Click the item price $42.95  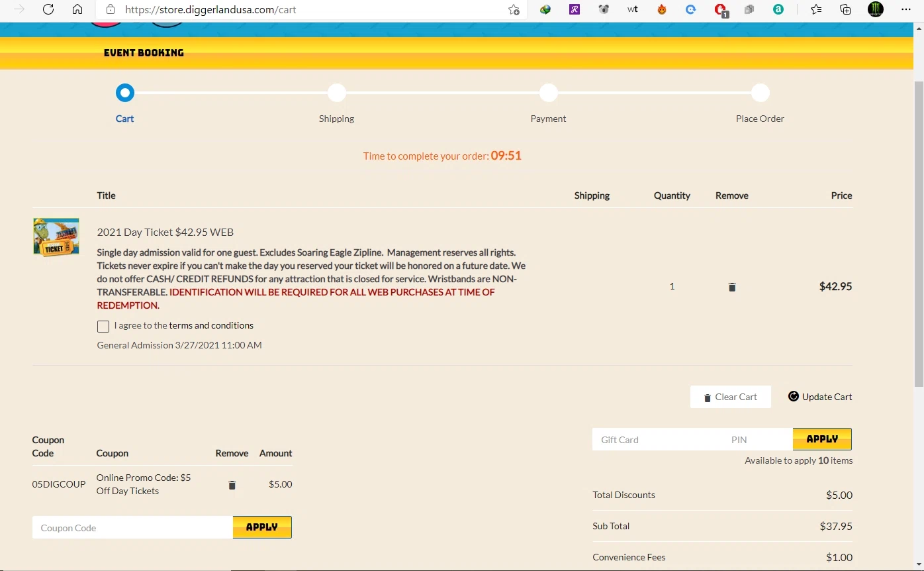point(836,287)
